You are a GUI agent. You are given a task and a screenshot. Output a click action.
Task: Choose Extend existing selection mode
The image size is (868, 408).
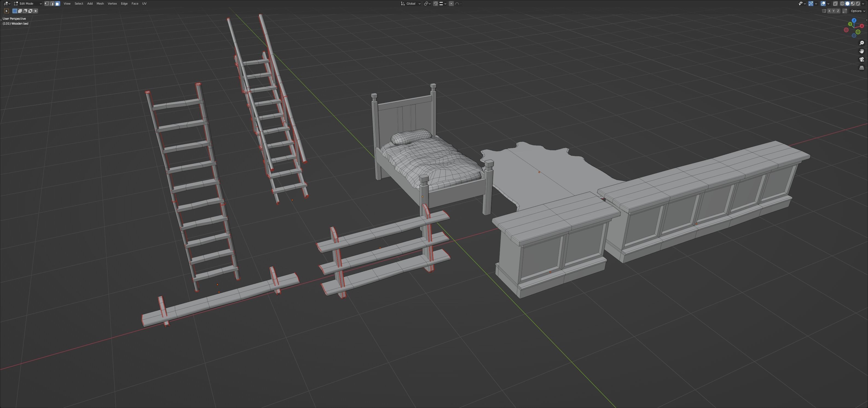pos(20,11)
